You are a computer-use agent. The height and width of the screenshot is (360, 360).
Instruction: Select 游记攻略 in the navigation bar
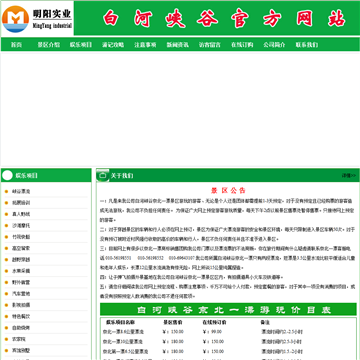[x=113, y=45]
